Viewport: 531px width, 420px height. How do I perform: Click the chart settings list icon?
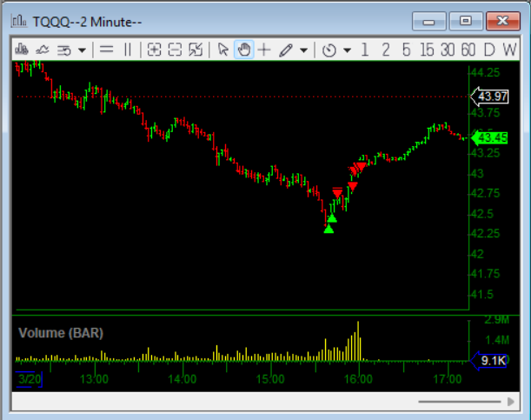[x=63, y=50]
